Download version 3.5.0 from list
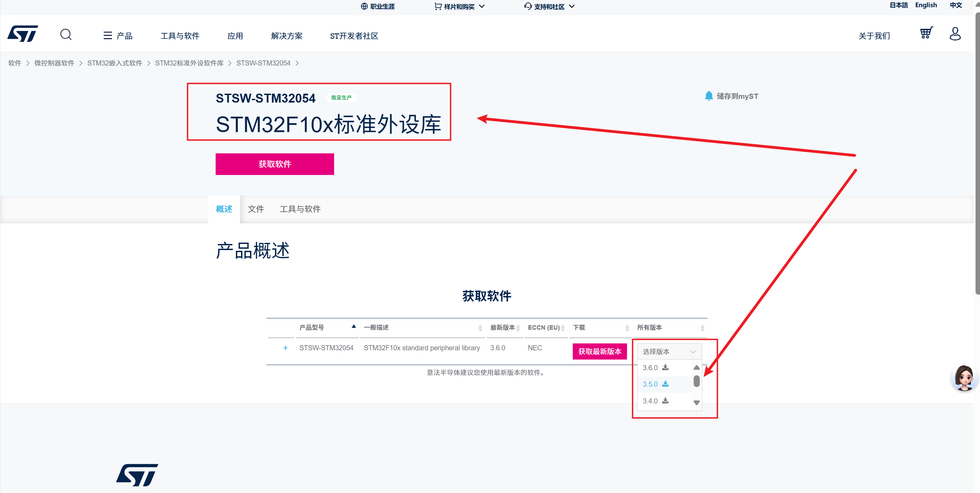Screen dimensions: 980x493 pos(665,384)
